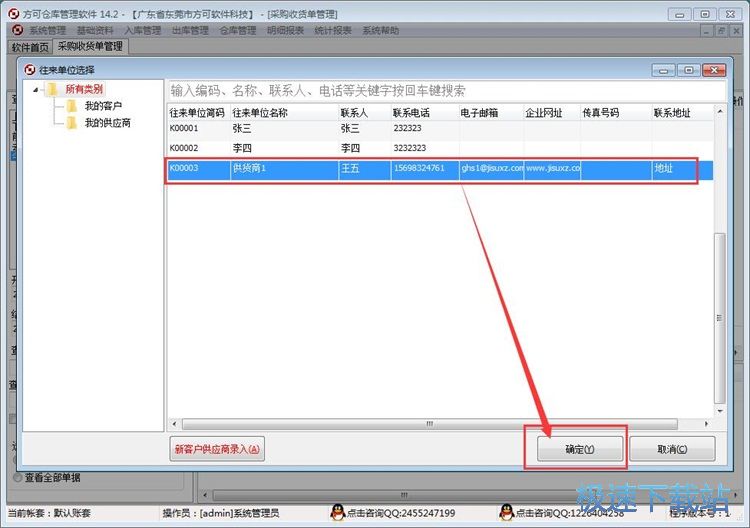Screen dimensions: 750x528
Task: Open the 系统管理 menu
Action: pyautogui.click(x=47, y=31)
